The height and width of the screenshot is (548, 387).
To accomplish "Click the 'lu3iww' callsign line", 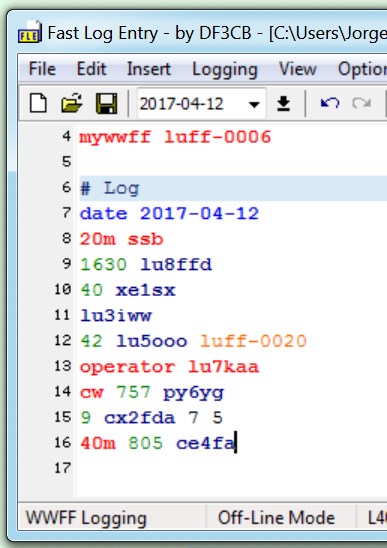I will [115, 316].
